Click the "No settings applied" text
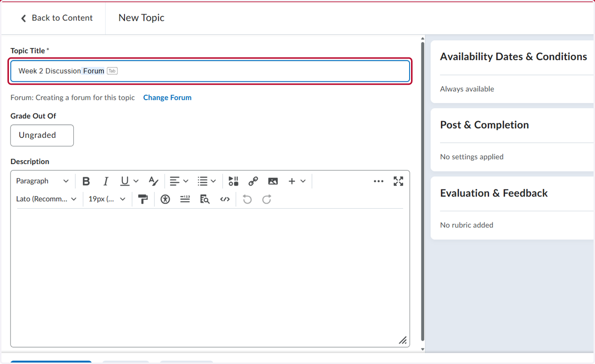The width and height of the screenshot is (595, 364). click(x=472, y=157)
